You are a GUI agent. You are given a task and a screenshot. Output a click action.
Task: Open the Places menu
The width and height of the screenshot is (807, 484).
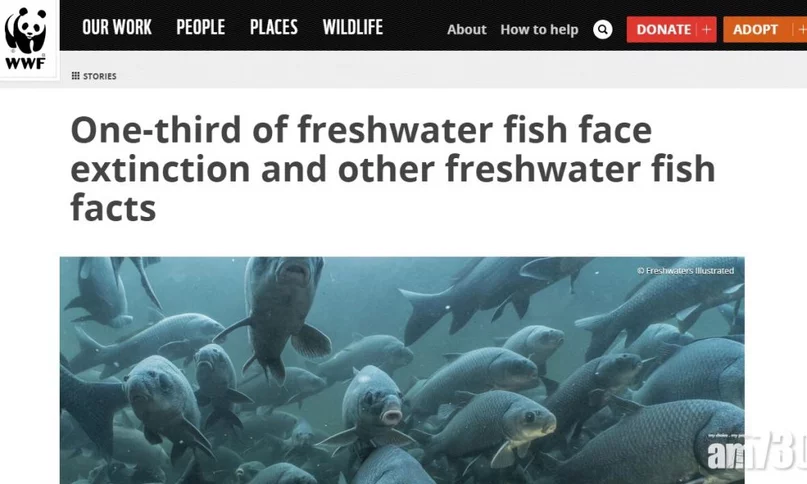click(274, 27)
